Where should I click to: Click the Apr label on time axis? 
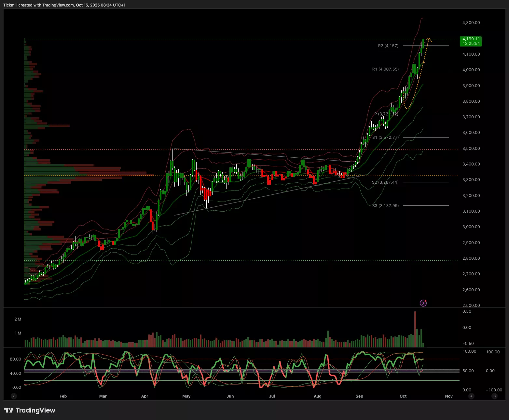click(x=144, y=396)
